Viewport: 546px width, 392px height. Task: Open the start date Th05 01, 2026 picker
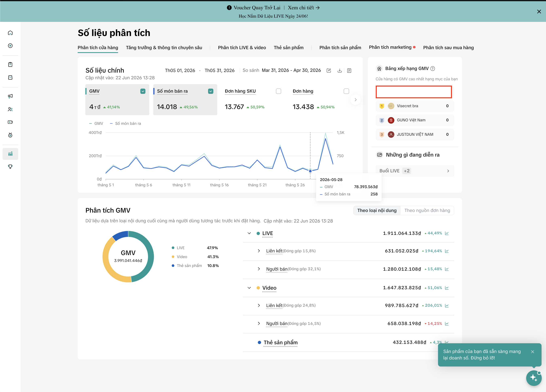coord(180,71)
